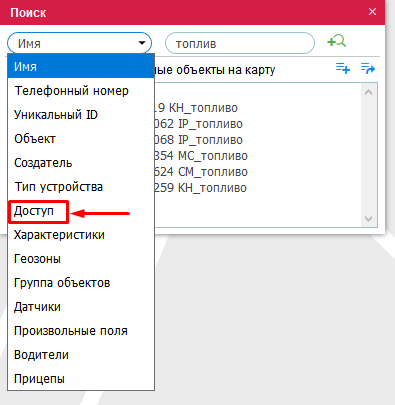The width and height of the screenshot is (395, 405).
Task: Close the Поиск search dialog
Action: click(x=372, y=12)
